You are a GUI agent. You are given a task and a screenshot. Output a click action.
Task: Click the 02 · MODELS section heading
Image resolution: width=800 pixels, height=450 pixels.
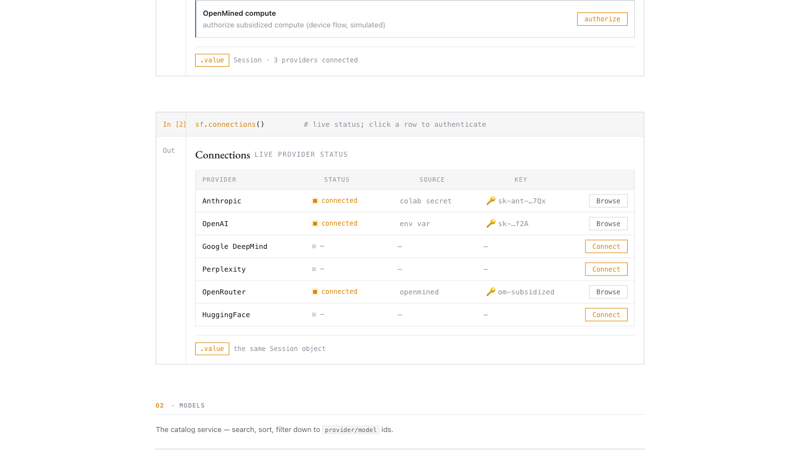[180, 406]
